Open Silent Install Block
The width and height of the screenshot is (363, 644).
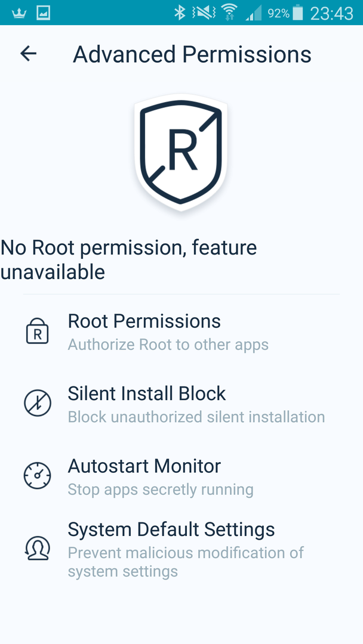click(181, 404)
